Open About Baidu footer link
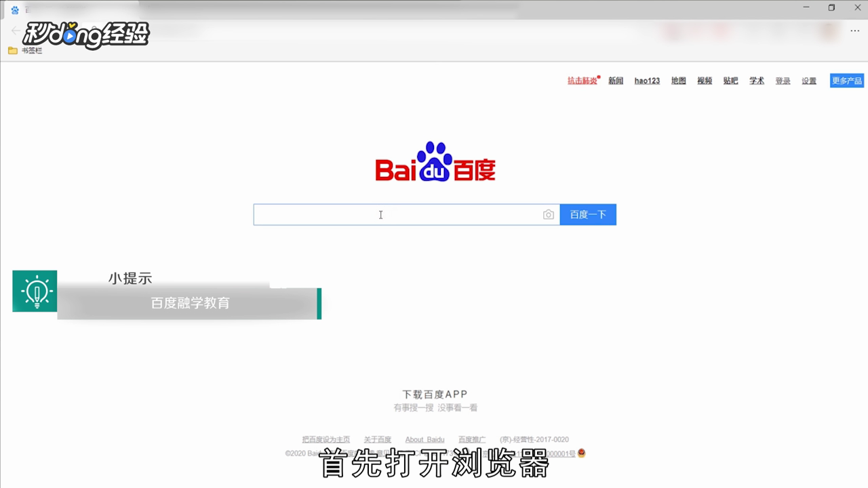The height and width of the screenshot is (488, 868). click(425, 439)
